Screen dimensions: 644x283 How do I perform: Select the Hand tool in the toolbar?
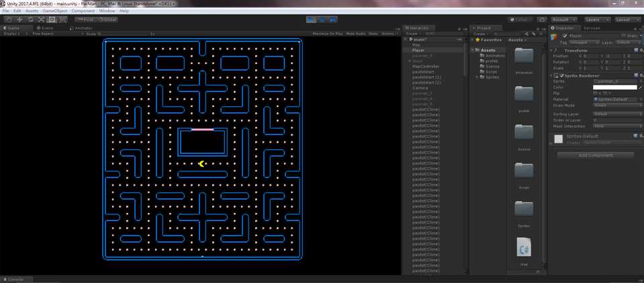tap(9, 19)
